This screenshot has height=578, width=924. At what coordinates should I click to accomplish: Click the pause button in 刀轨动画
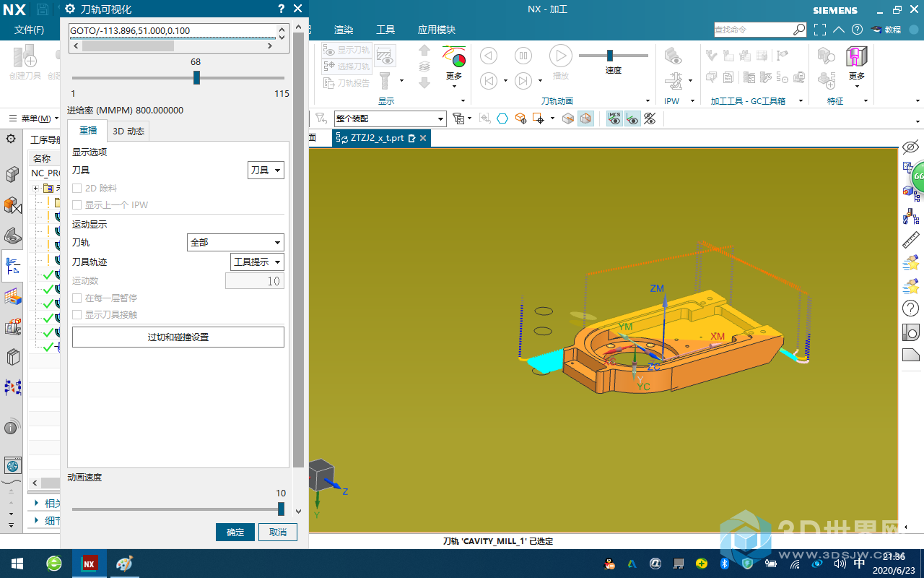[x=523, y=56]
